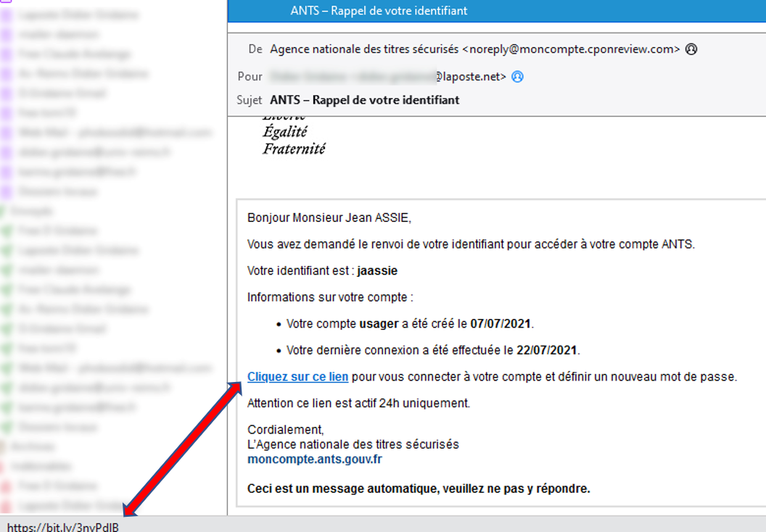Select the signature line 'L’Agence nationale des titres sécurisés'
Screen dimensions: 766x532
pos(353,444)
